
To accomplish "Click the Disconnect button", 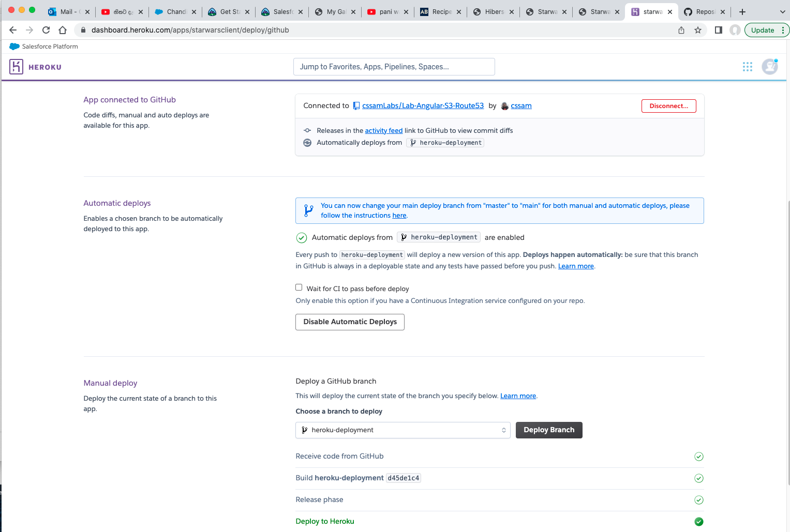I will click(669, 106).
